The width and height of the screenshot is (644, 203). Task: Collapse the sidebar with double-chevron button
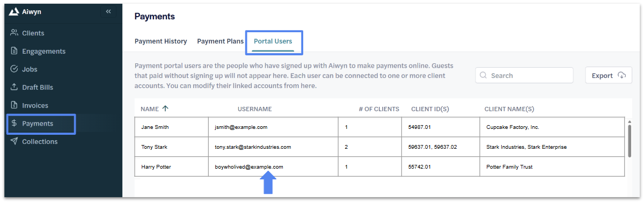click(x=108, y=11)
